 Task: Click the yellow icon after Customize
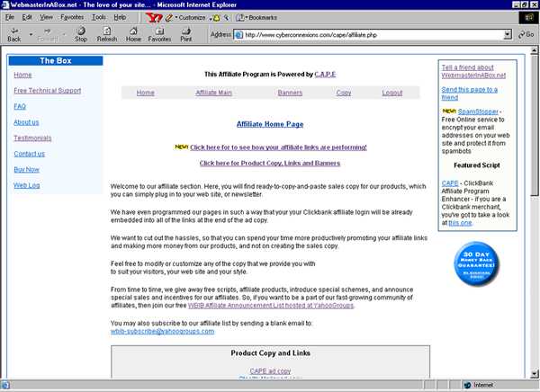click(x=216, y=18)
